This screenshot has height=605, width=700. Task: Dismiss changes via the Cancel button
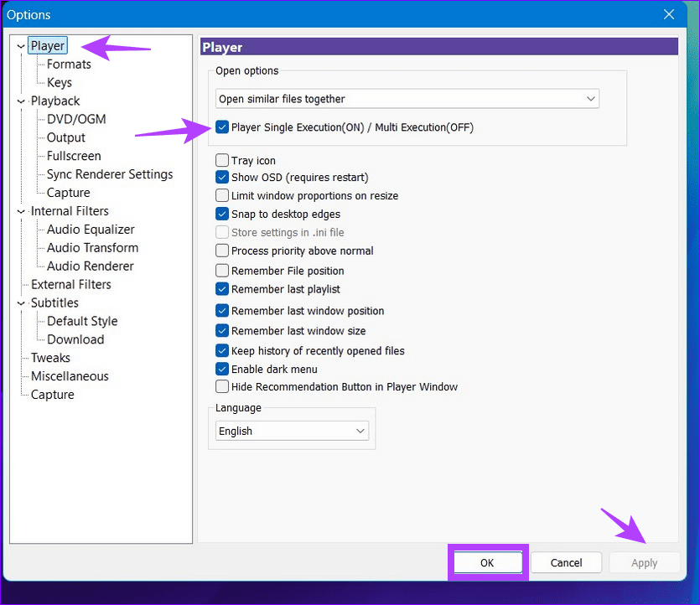point(566,562)
